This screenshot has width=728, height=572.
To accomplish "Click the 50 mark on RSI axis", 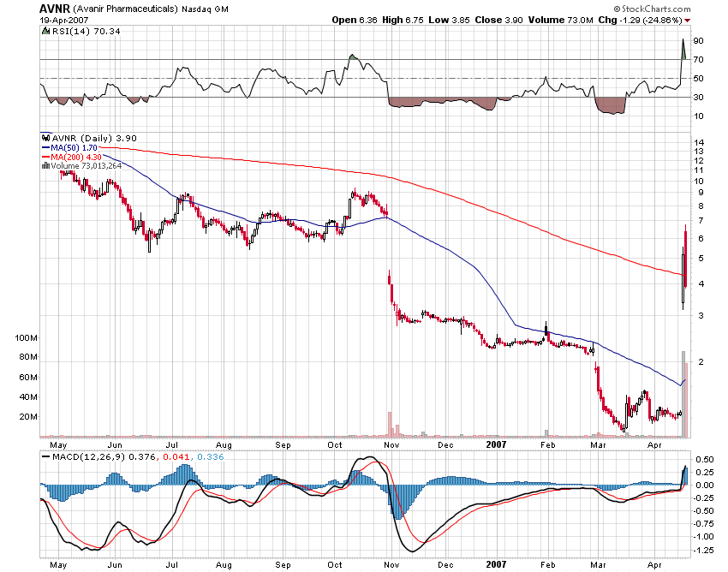I will [698, 79].
